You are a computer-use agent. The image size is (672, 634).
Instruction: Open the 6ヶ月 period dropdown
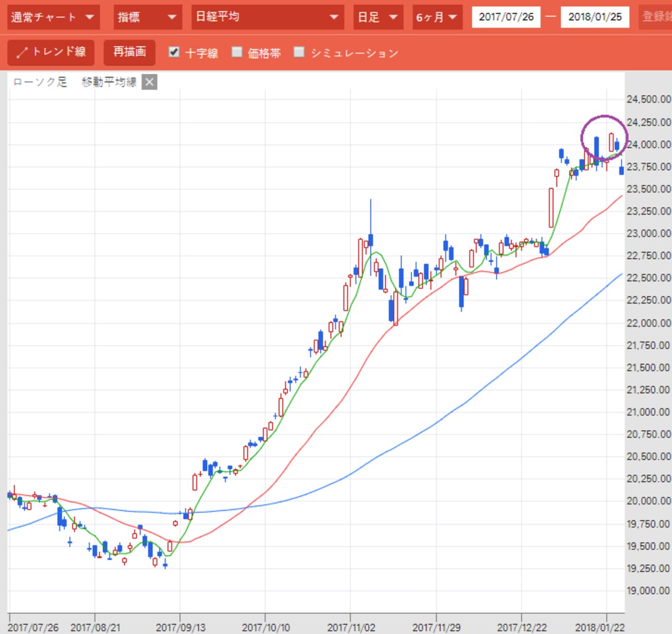click(437, 17)
